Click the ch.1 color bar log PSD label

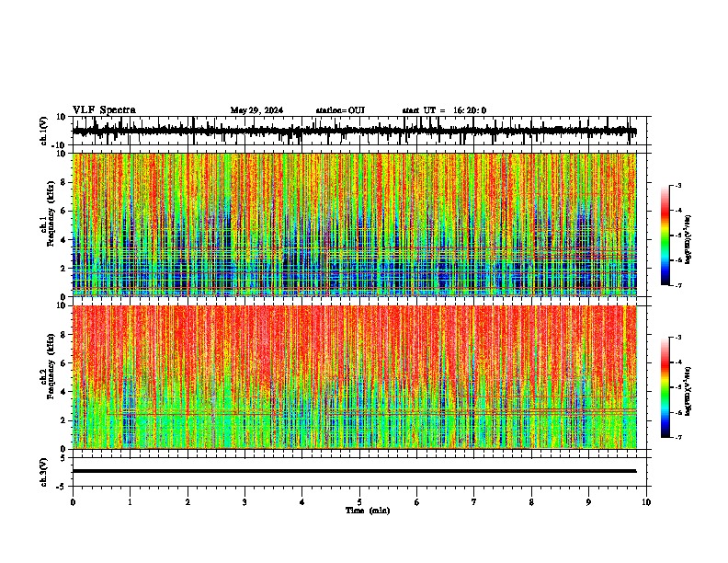[x=688, y=240]
